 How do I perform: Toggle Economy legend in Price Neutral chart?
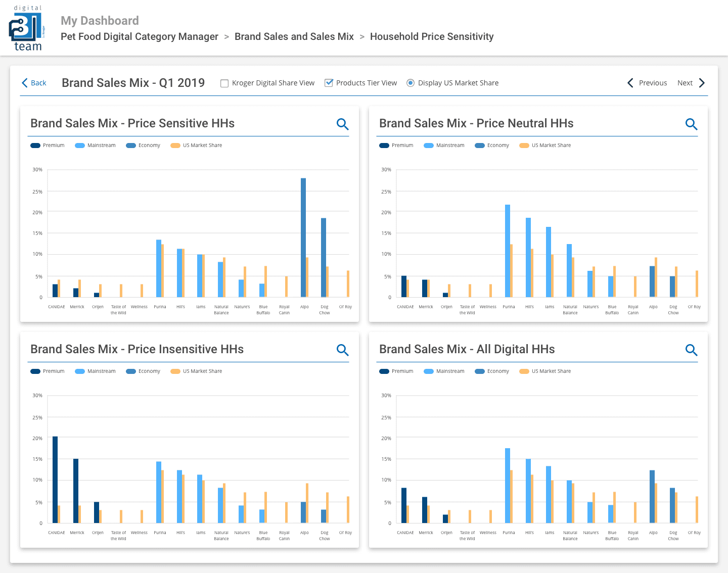point(492,146)
